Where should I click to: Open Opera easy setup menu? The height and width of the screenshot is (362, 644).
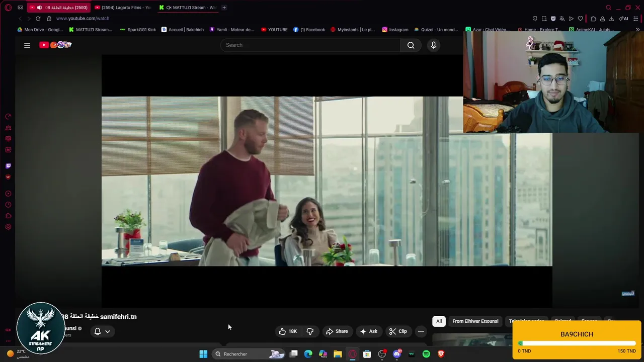(636, 19)
